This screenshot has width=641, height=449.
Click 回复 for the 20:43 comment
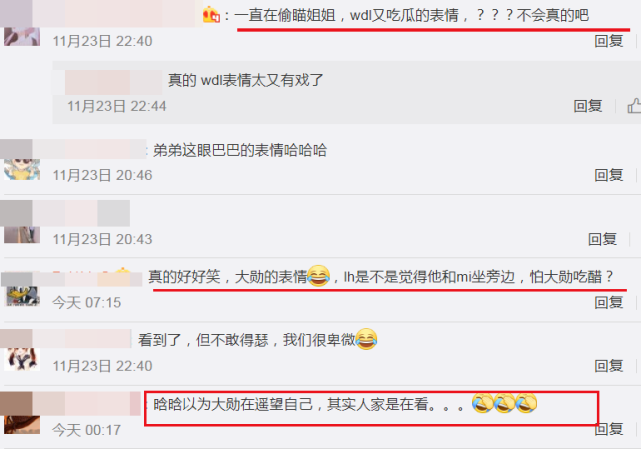tap(603, 239)
